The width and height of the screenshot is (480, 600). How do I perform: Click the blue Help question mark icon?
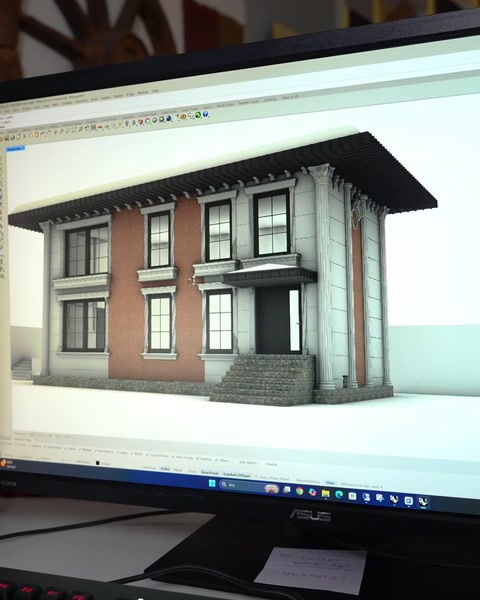tap(205, 114)
